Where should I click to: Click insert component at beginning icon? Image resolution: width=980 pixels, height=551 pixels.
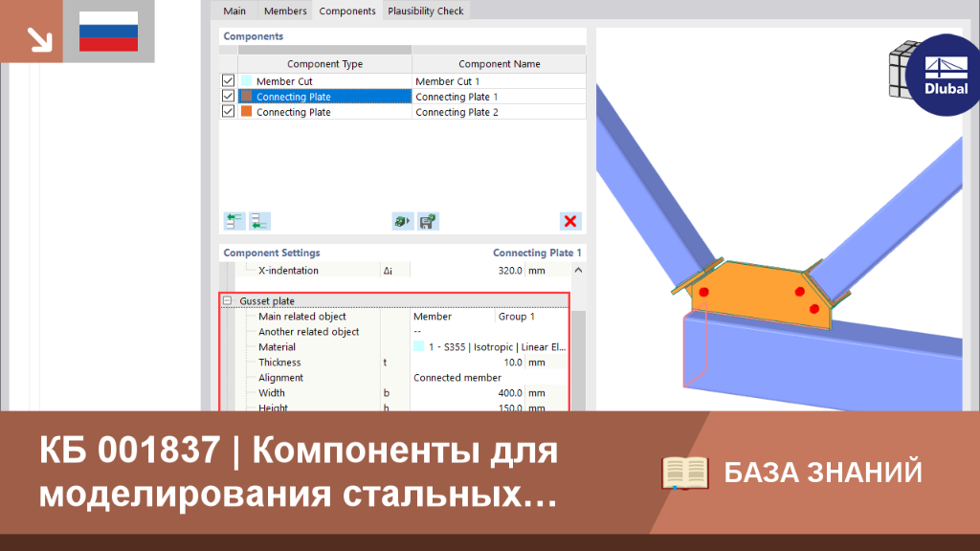[x=234, y=221]
